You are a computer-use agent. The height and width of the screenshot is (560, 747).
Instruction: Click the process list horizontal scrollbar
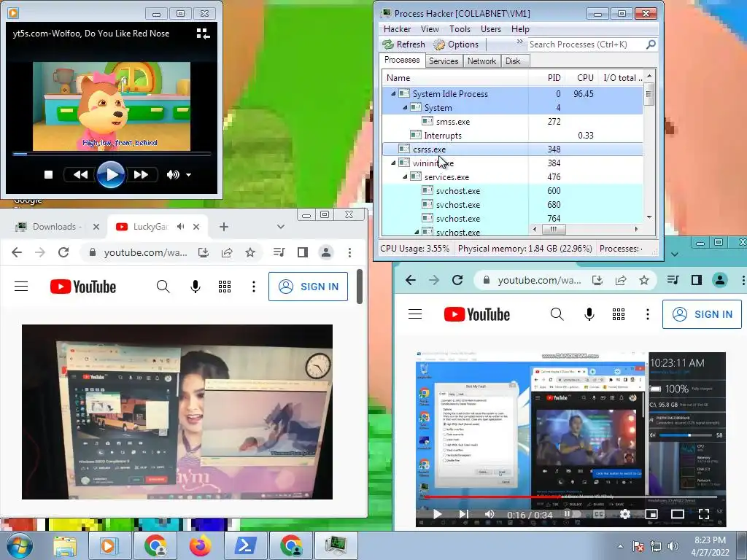(586, 229)
